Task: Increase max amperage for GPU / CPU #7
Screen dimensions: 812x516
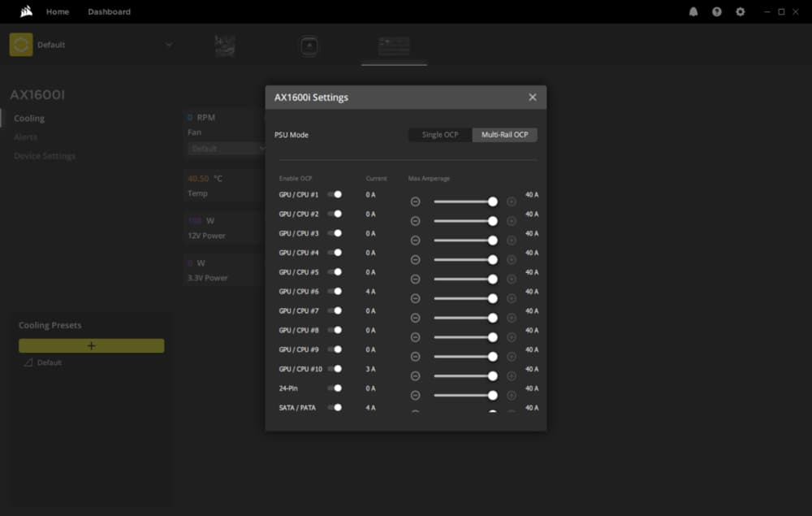Action: tap(511, 318)
